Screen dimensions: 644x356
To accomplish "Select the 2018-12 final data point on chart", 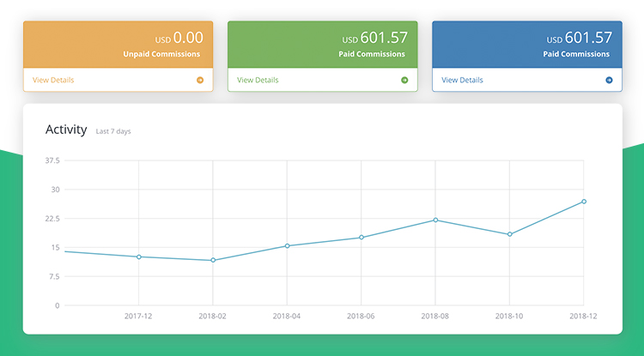I will pyautogui.click(x=584, y=202).
